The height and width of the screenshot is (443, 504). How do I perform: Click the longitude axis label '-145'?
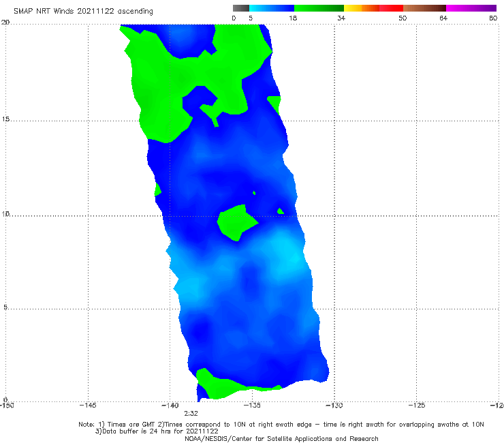pyautogui.click(x=88, y=406)
